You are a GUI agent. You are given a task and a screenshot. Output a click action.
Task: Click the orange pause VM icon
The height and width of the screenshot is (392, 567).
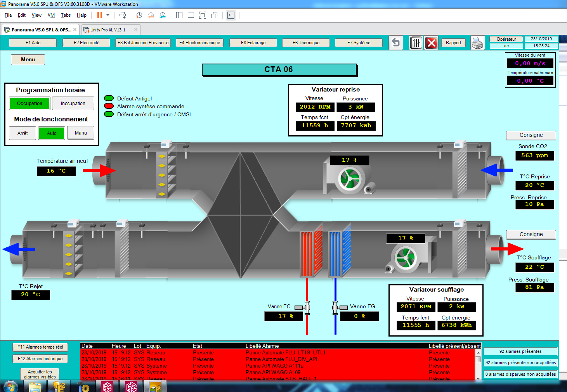pos(100,15)
